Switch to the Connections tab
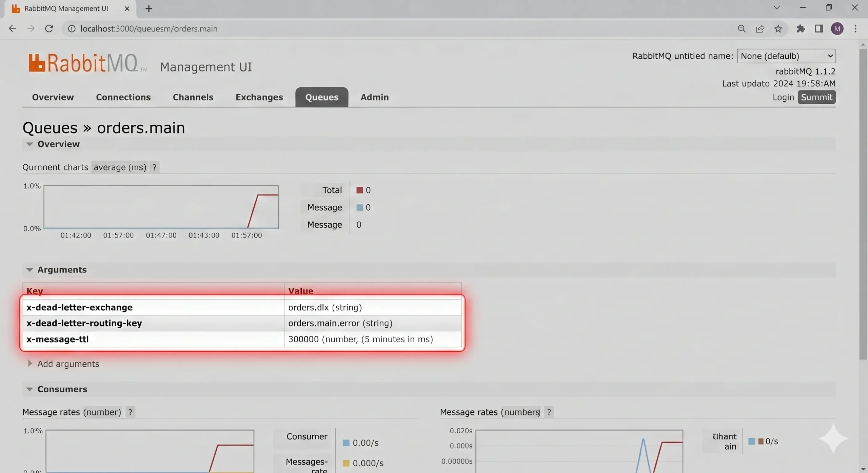Screen dimensions: 868x473 click(x=123, y=97)
